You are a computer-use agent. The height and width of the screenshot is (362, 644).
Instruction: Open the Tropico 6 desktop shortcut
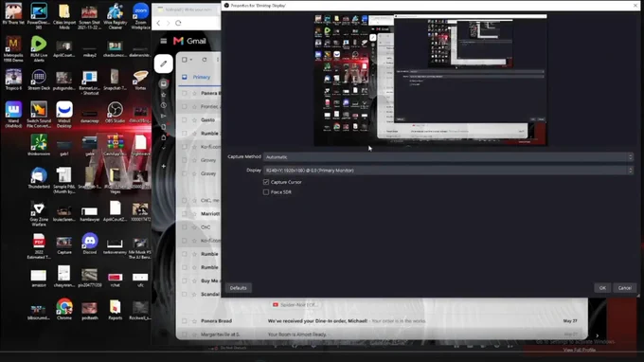point(13,80)
